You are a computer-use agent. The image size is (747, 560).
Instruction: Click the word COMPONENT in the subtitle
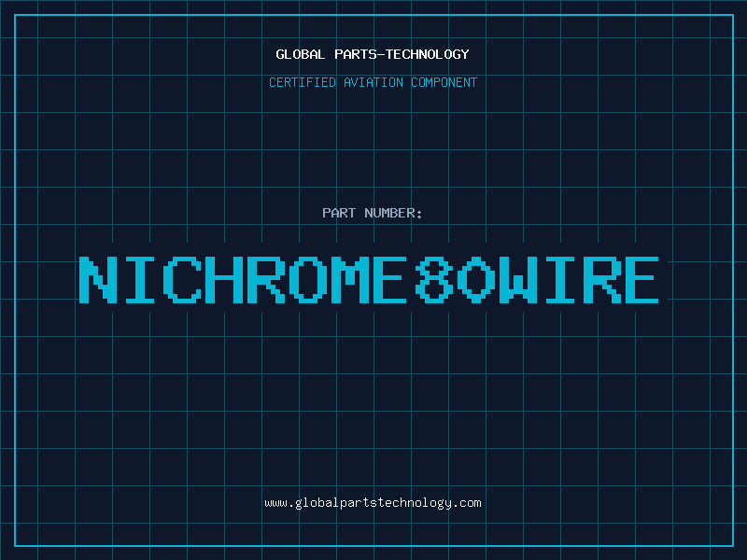coord(444,83)
